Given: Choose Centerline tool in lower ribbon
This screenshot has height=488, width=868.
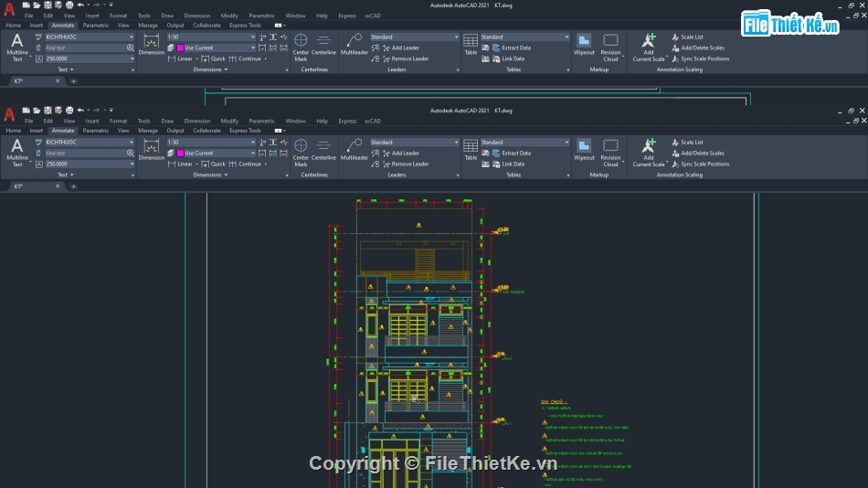Looking at the screenshot, I should (323, 150).
